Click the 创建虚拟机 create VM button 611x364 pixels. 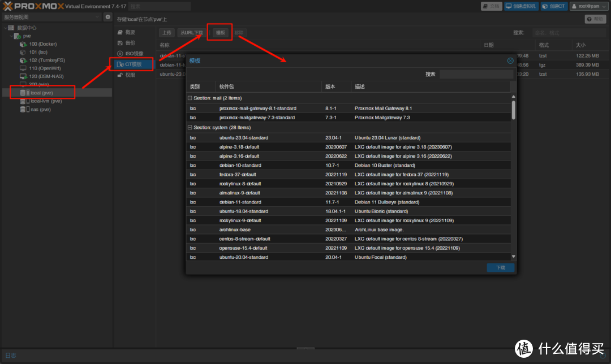(x=521, y=6)
